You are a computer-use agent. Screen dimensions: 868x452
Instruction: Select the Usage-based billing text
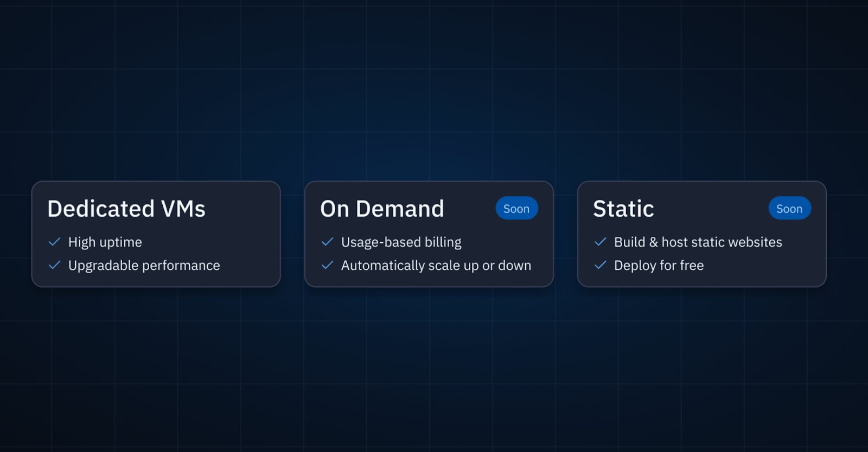coord(401,242)
